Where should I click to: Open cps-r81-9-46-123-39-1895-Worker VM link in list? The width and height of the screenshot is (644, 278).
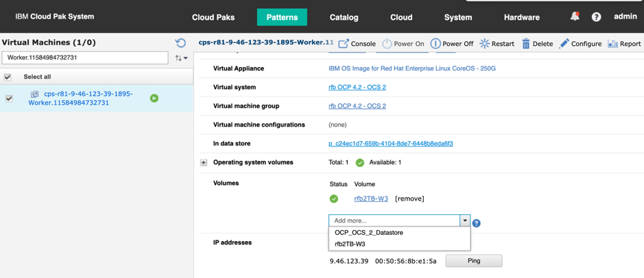click(x=80, y=99)
